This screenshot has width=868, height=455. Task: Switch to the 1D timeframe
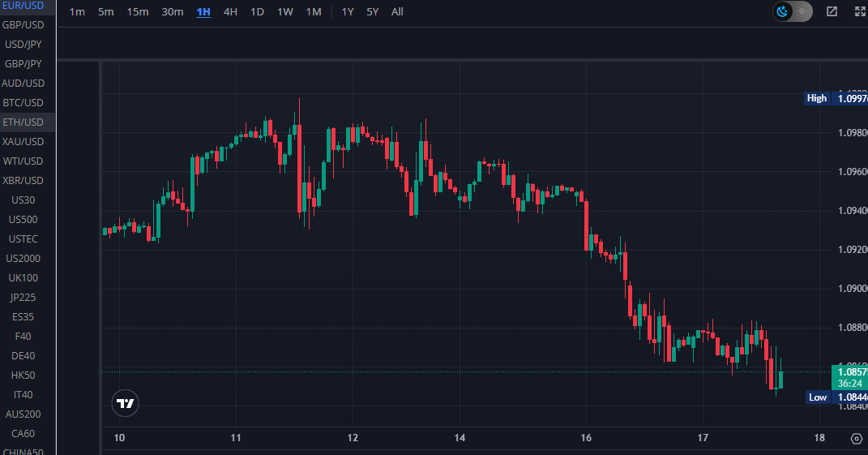point(257,11)
